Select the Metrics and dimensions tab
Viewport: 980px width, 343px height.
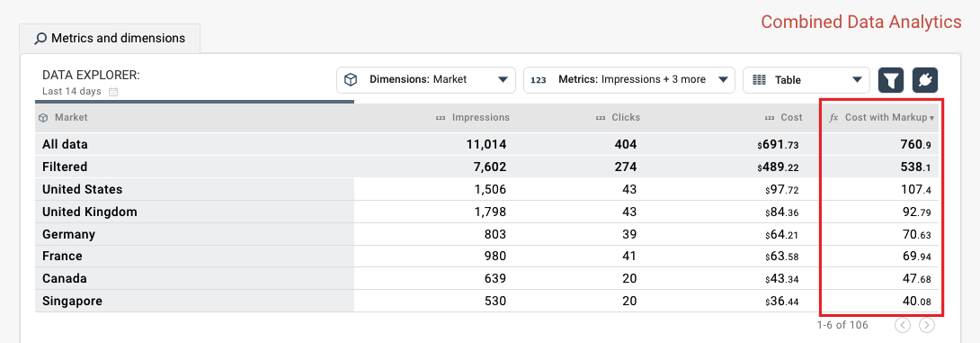110,39
